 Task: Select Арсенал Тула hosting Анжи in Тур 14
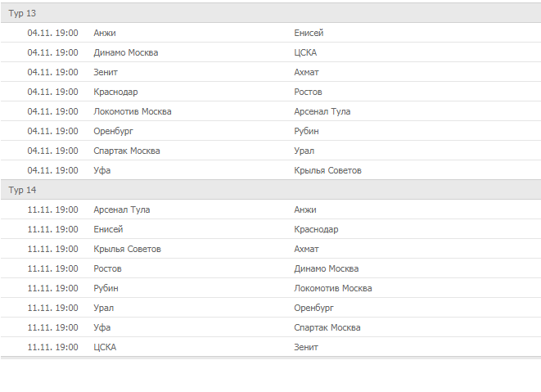pos(122,210)
